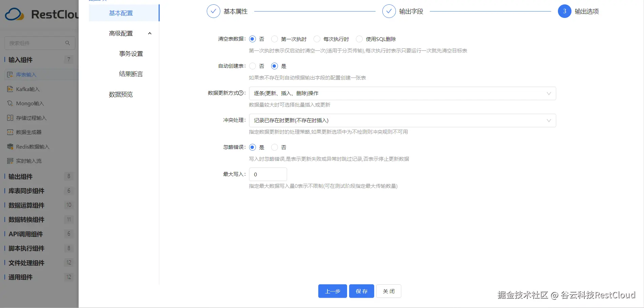Set 忽略错误 to 是
This screenshot has width=644, height=308.
(253, 147)
